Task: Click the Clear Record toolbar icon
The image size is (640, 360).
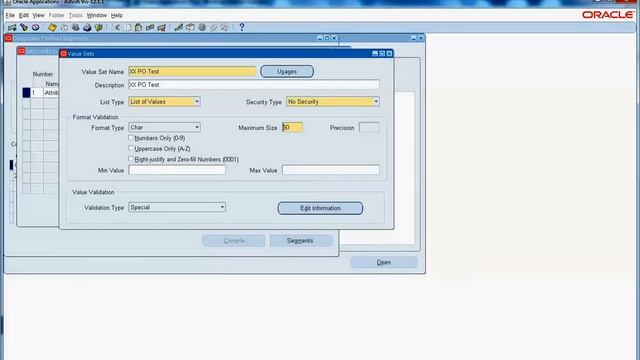Action: [x=150, y=27]
